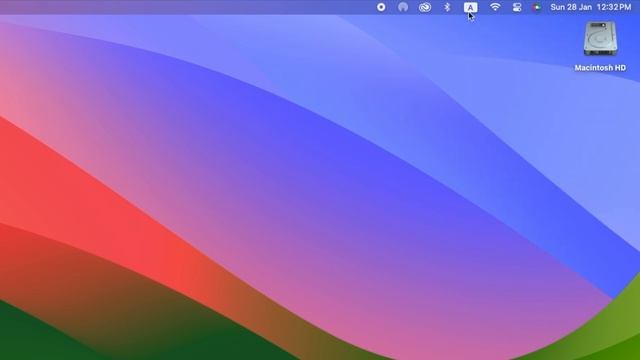This screenshot has height=360, width=640.
Task: Open the AirPods/headphones menu bar item
Action: point(403,7)
